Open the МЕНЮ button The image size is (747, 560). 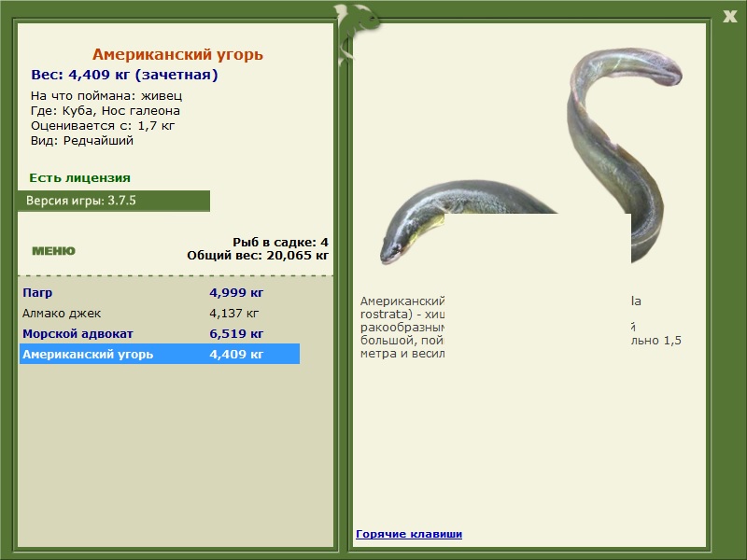click(x=53, y=251)
